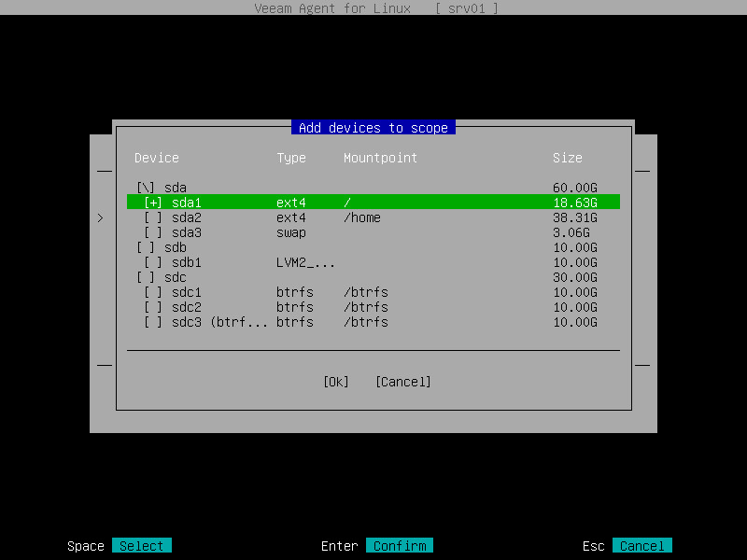This screenshot has height=560, width=747.
Task: Check the sdb disk checkbox
Action: pyautogui.click(x=146, y=247)
